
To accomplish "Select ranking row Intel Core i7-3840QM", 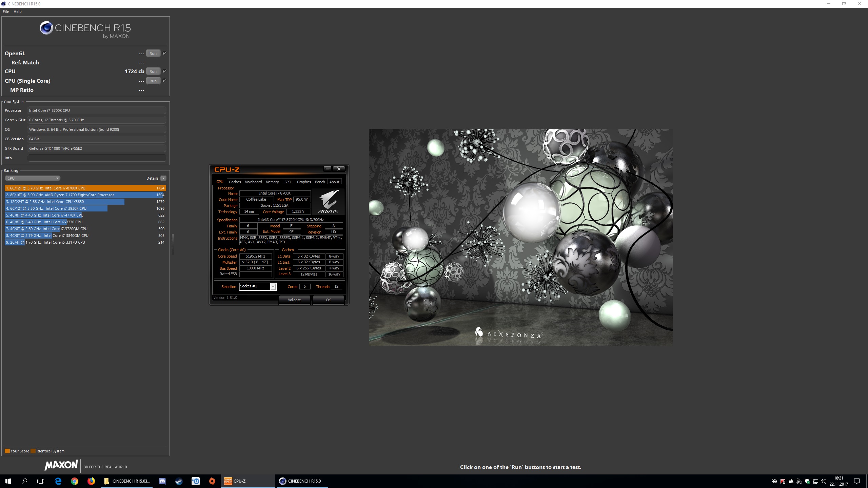I will [x=85, y=236].
